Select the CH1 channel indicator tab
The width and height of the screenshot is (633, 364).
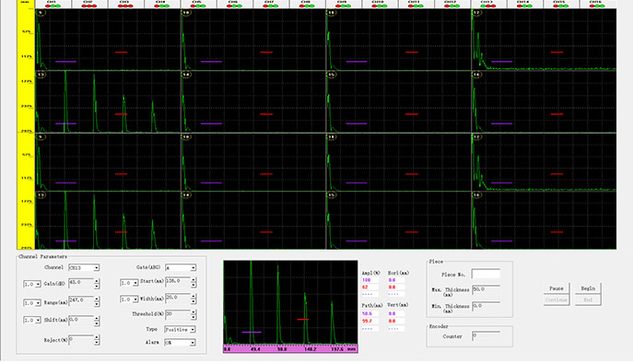(x=53, y=4)
